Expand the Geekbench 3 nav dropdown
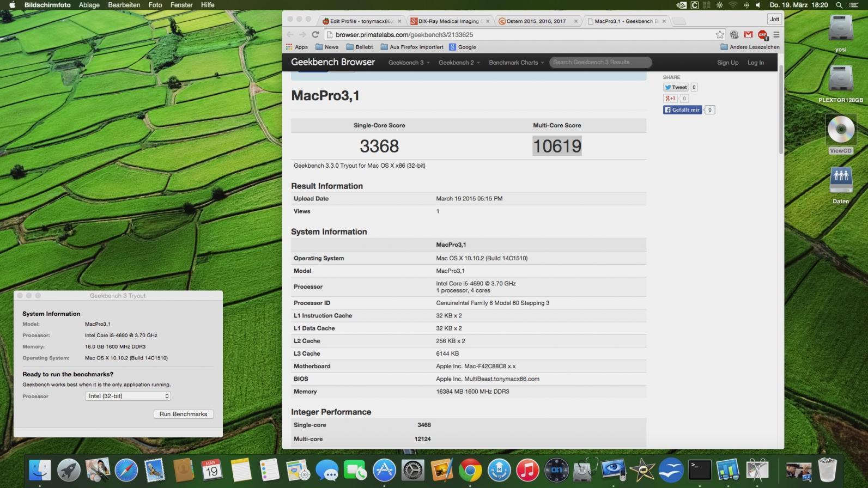Screen dimensions: 868x488 click(409, 63)
